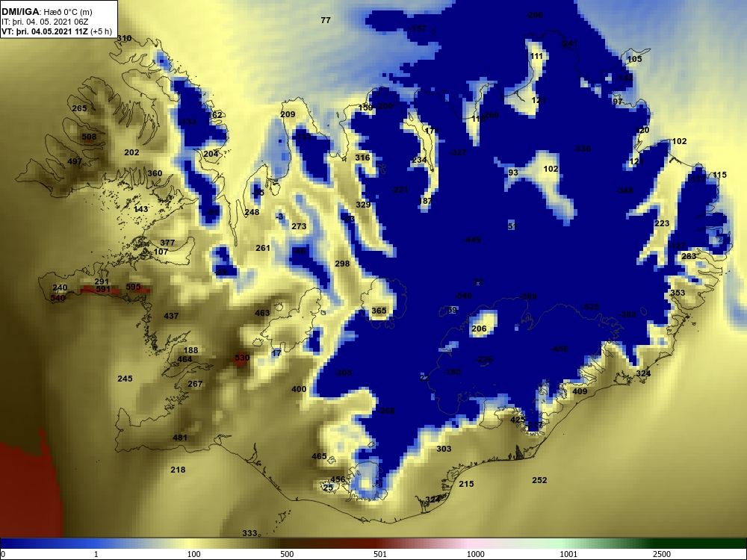Select the '1001' color scale label
Image resolution: width=747 pixels, height=560 pixels.
568,554
